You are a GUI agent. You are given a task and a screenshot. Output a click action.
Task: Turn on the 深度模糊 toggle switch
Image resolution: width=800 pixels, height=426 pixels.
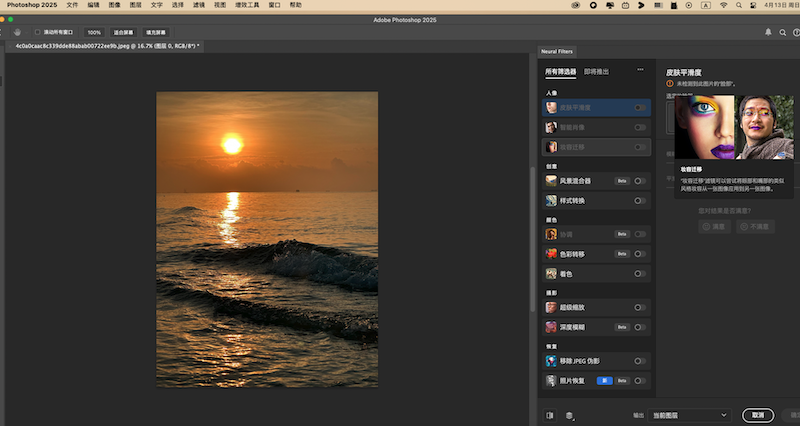coord(639,327)
